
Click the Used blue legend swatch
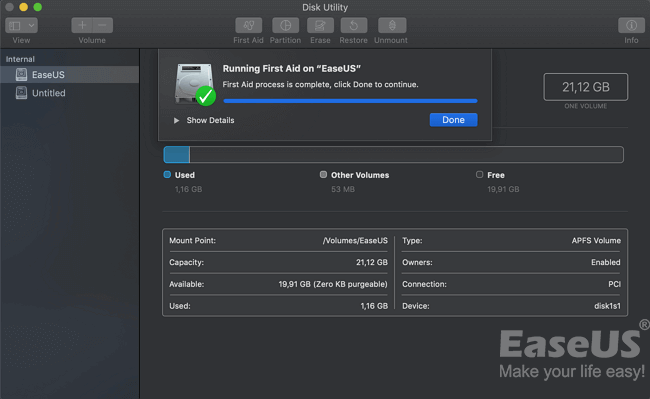pos(167,174)
